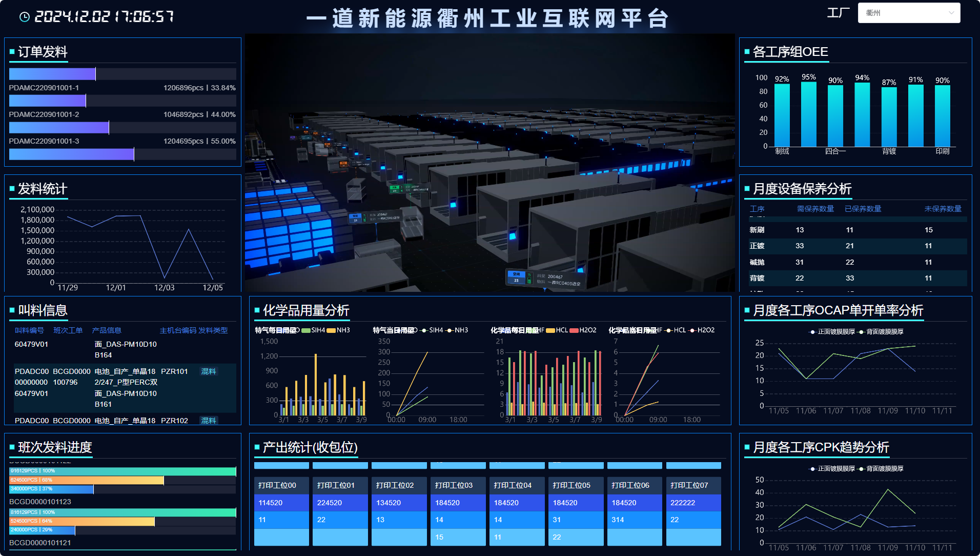
Task: Click the 需保养数量 column header
Action: point(815,209)
